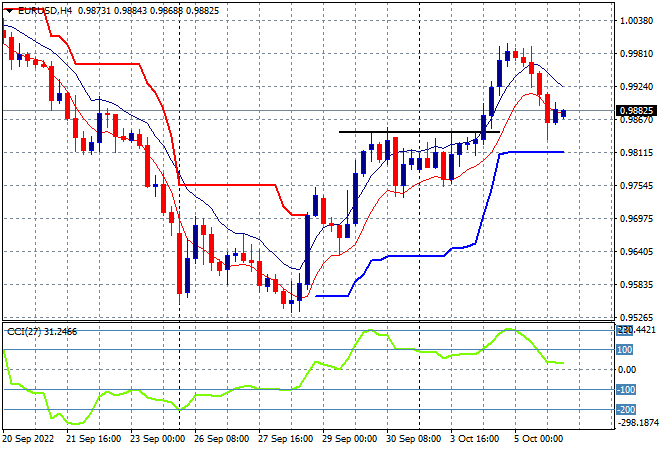The image size is (660, 450).
Task: Click the 1.00380 price axis label
Action: 637,21
